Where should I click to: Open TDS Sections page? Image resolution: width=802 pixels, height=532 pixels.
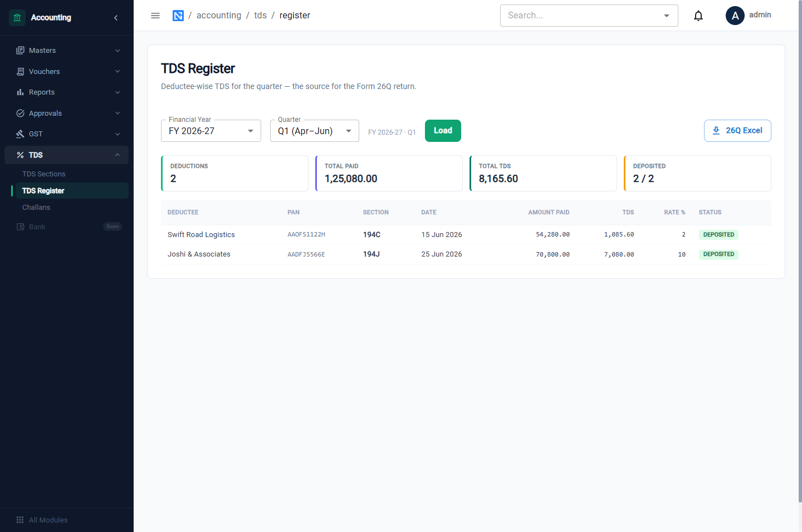coord(44,174)
